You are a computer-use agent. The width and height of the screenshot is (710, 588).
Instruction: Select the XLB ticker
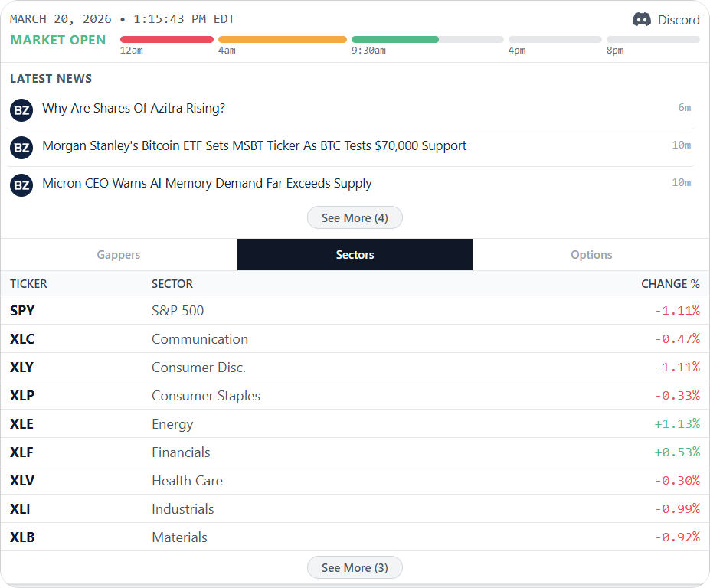click(22, 537)
